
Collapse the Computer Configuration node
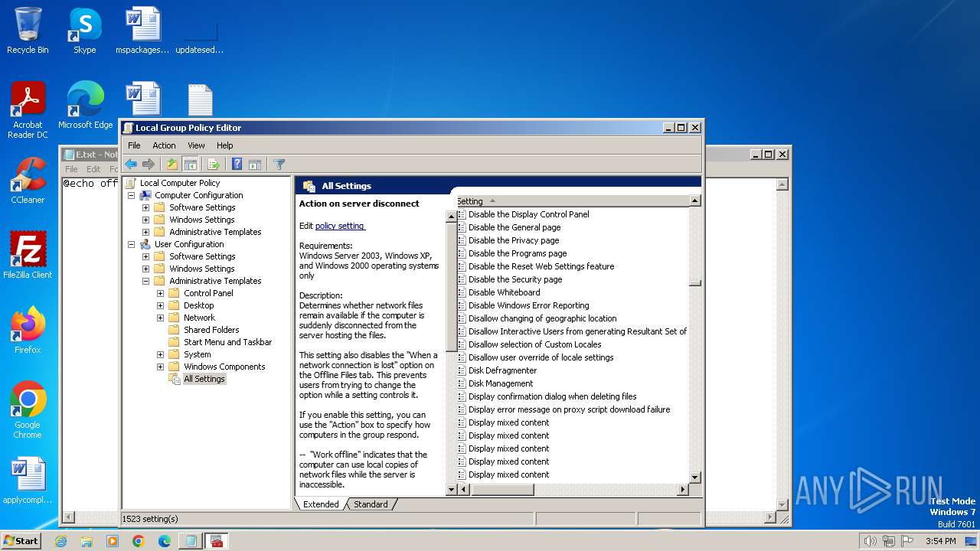tap(131, 195)
